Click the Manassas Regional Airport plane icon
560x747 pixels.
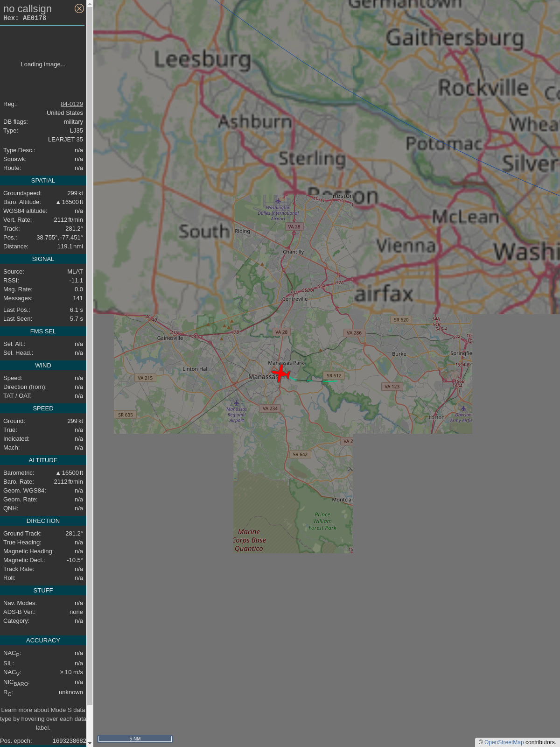237,403
